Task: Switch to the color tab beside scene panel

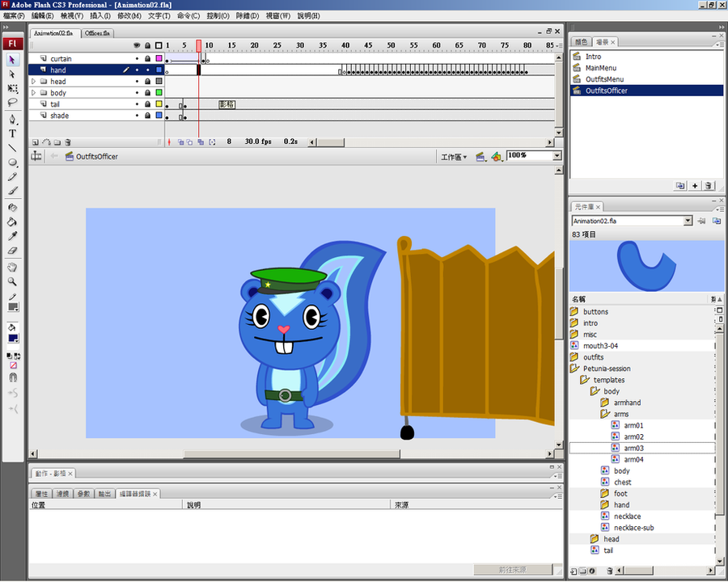Action: coord(582,42)
